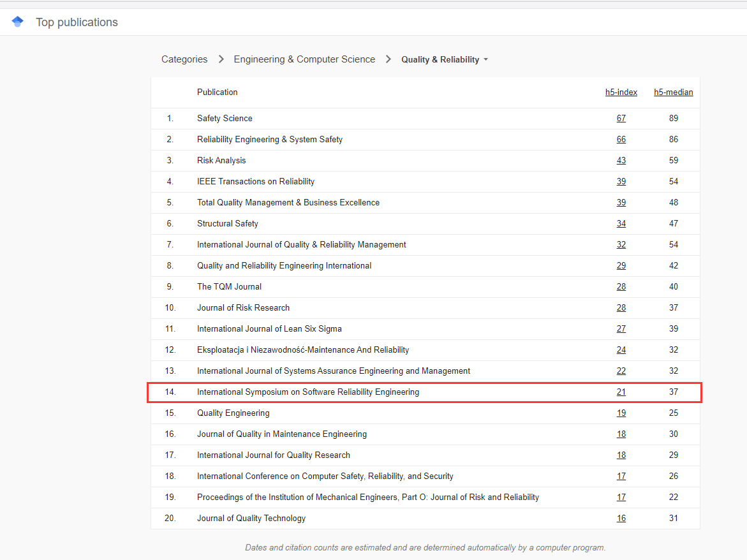Click the h5-median column header link
The height and width of the screenshot is (560, 747).
673,92
